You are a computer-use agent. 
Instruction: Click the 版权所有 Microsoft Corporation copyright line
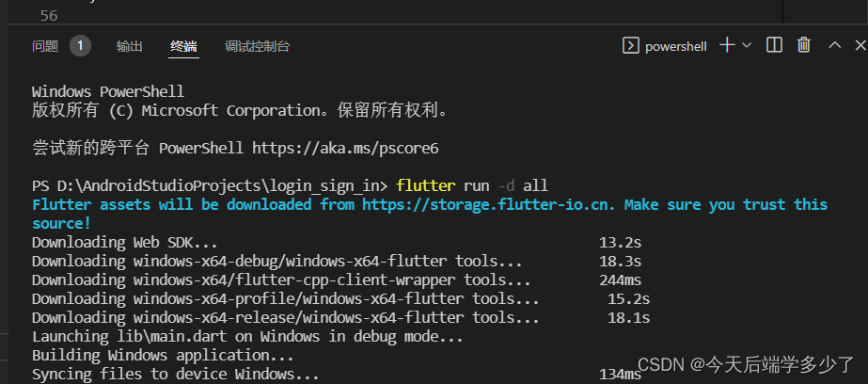click(x=240, y=111)
